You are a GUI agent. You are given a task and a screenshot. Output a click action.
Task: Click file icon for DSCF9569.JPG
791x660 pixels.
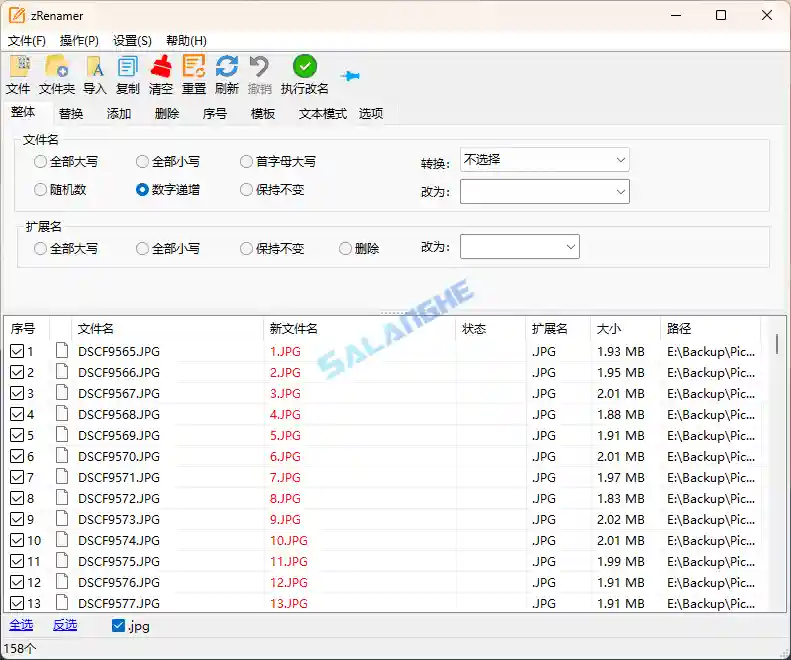tap(62, 434)
